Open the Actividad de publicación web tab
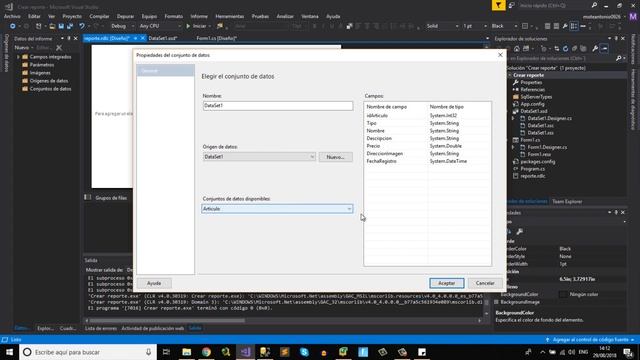Viewport: 640px width, 360px height. tap(153, 328)
